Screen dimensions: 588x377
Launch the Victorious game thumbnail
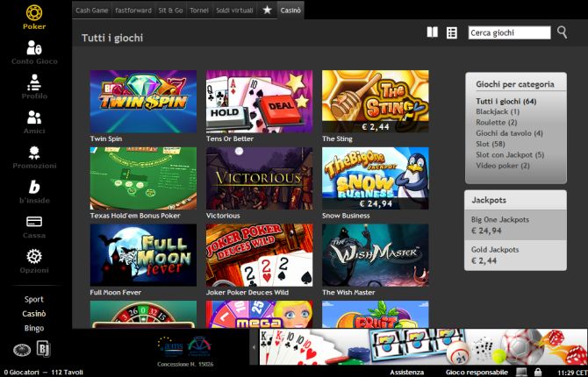tap(259, 178)
